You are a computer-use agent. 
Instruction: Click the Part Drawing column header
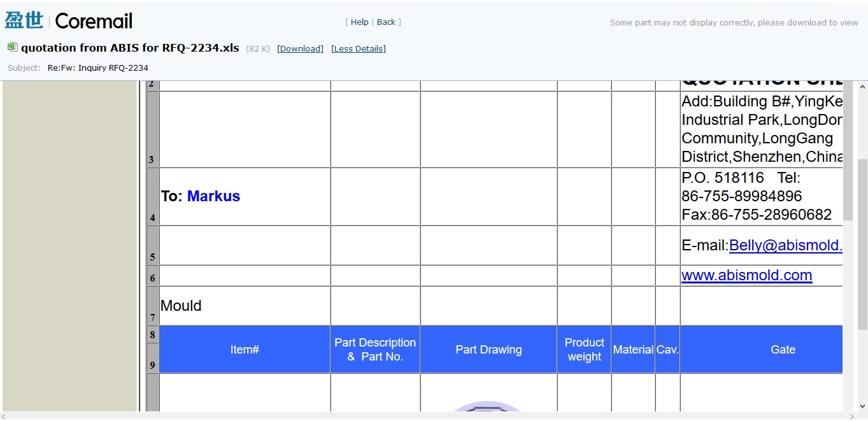pos(488,350)
